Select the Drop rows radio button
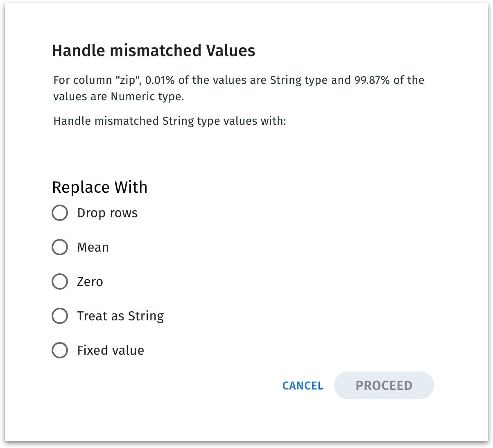Image resolution: width=493 pixels, height=448 pixels. pyautogui.click(x=60, y=213)
